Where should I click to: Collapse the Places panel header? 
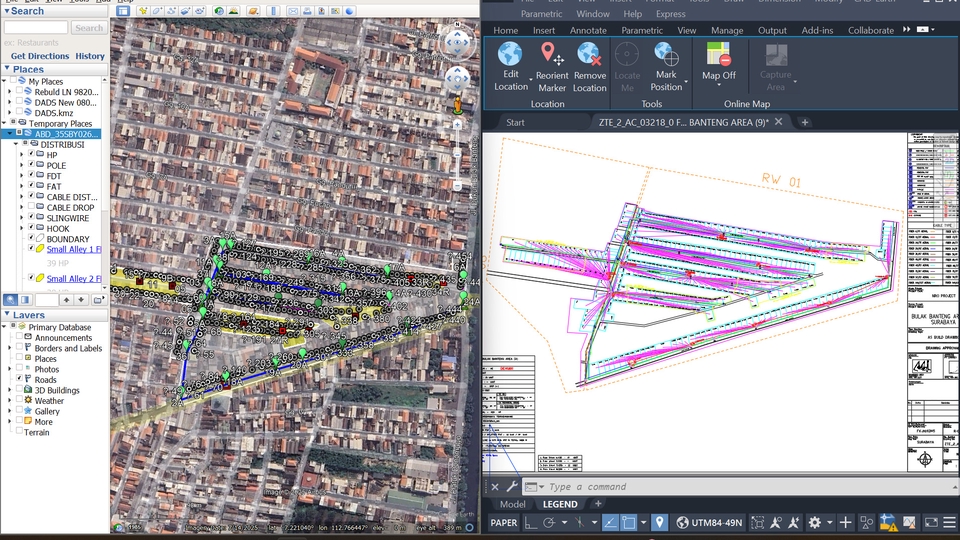coord(28,69)
